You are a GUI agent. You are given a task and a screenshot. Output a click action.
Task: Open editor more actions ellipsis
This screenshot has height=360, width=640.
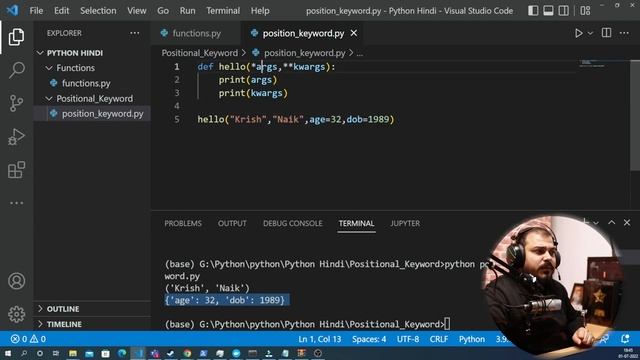(624, 33)
